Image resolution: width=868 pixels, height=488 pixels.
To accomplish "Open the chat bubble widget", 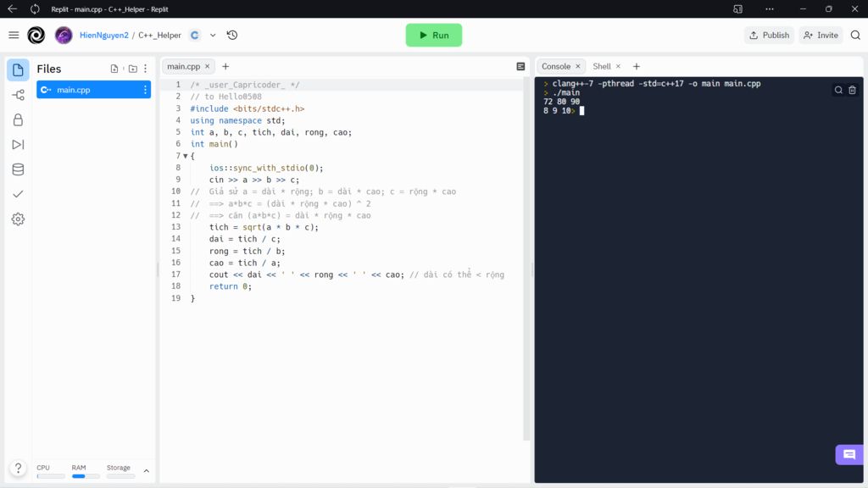I will click(849, 455).
